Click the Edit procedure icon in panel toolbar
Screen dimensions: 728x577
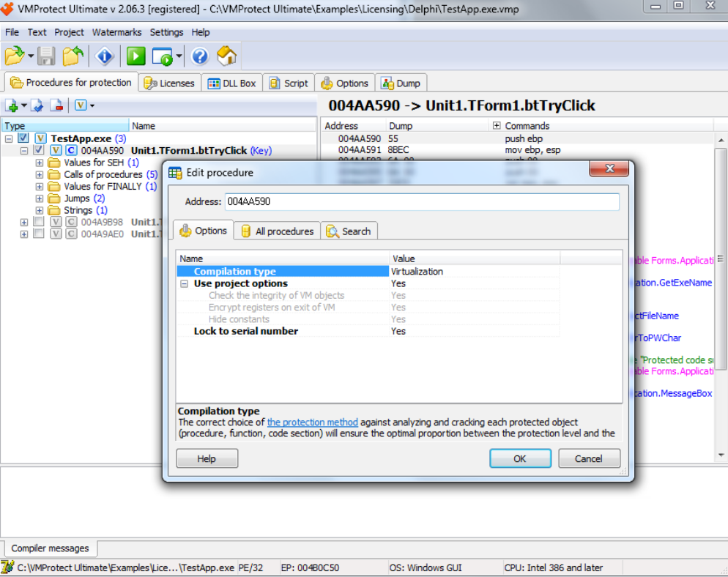tap(37, 106)
